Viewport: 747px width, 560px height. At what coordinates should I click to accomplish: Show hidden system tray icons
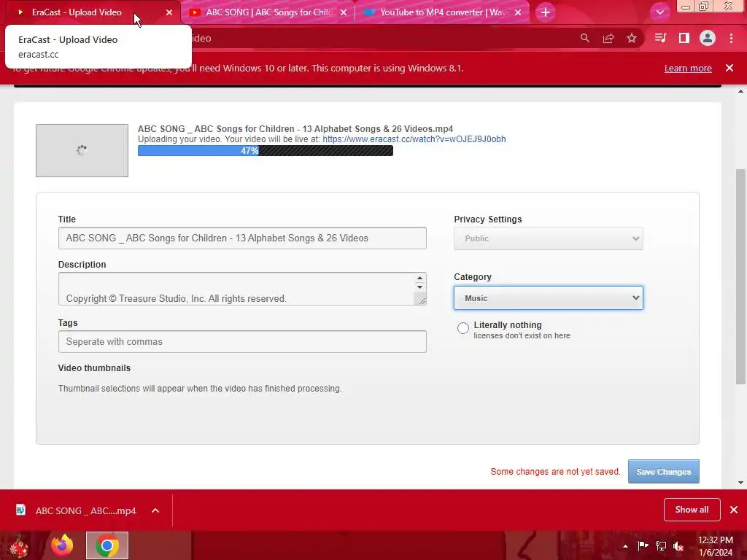(x=625, y=546)
